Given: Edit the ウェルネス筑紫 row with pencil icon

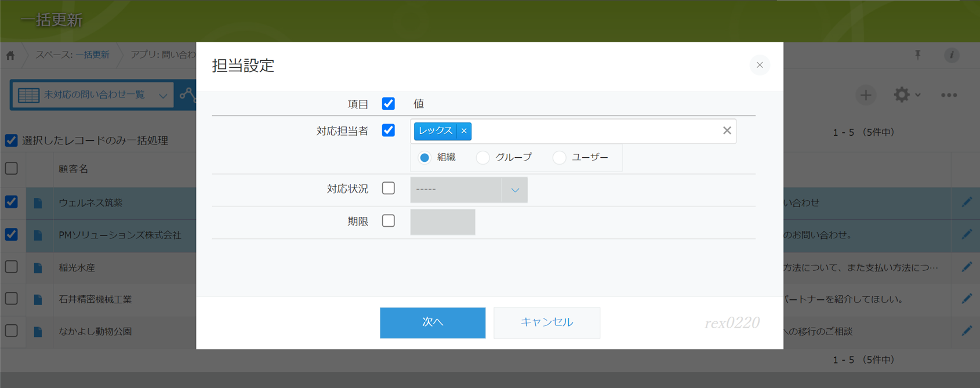Looking at the screenshot, I should tap(967, 202).
